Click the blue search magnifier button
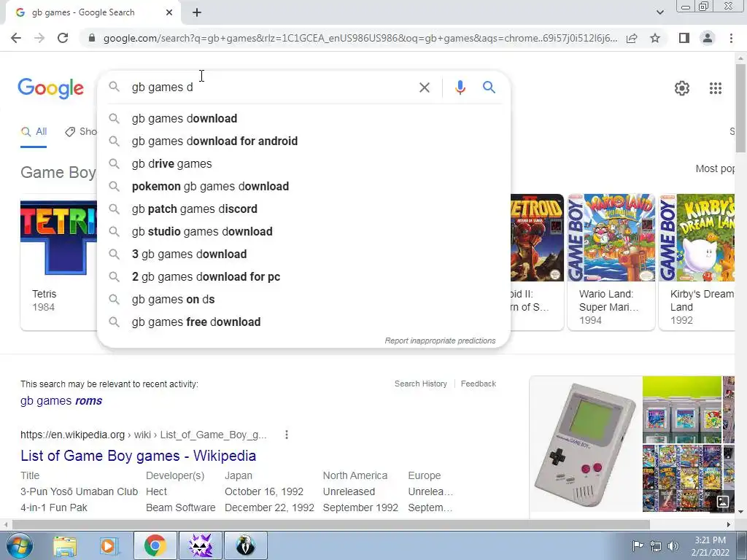Viewport: 747px width, 560px height. (489, 87)
